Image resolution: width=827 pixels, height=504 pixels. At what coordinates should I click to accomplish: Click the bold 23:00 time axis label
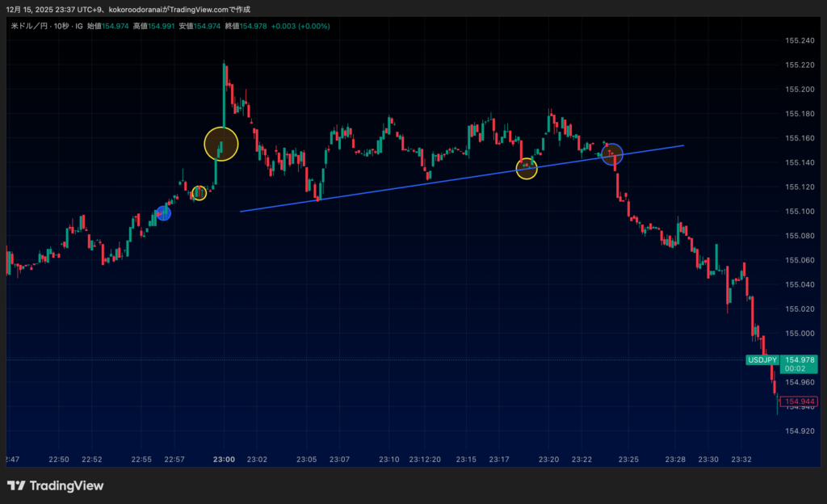[x=224, y=460]
